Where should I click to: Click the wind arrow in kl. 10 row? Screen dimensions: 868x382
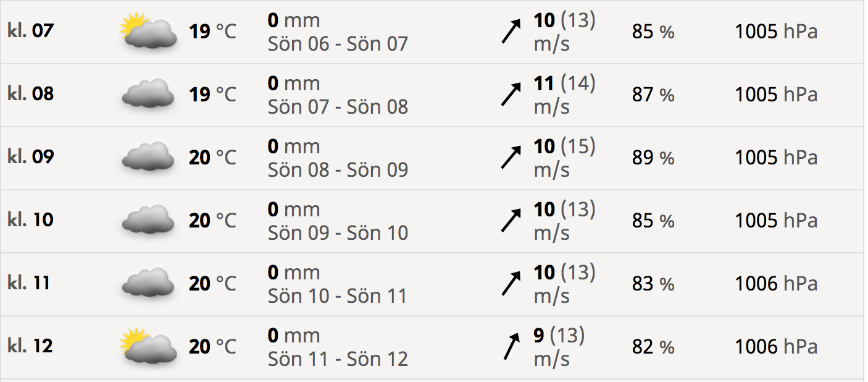coord(511,221)
